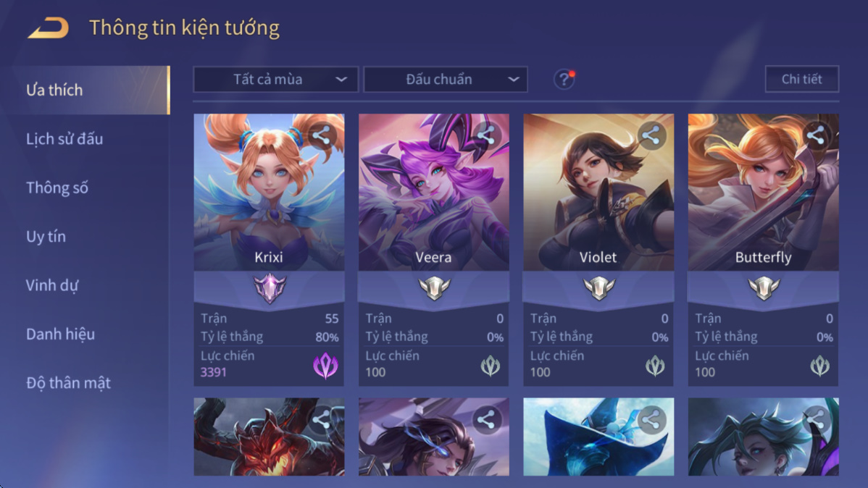This screenshot has width=868, height=488.
Task: Share the Butterfly hero card
Action: point(815,135)
